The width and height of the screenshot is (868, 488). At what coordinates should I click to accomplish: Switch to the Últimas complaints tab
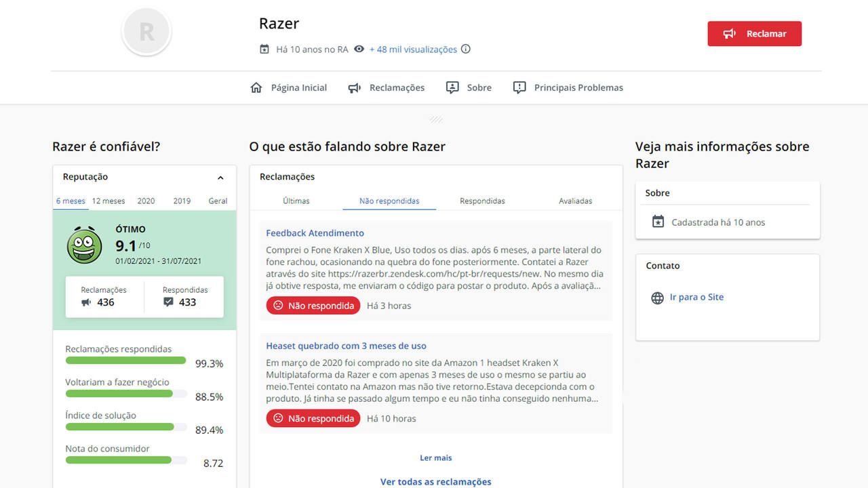(296, 201)
